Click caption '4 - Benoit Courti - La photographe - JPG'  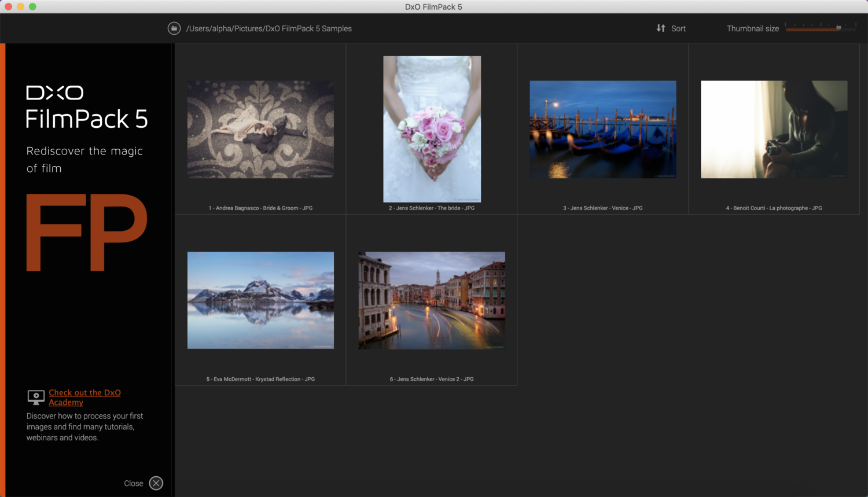click(x=774, y=208)
